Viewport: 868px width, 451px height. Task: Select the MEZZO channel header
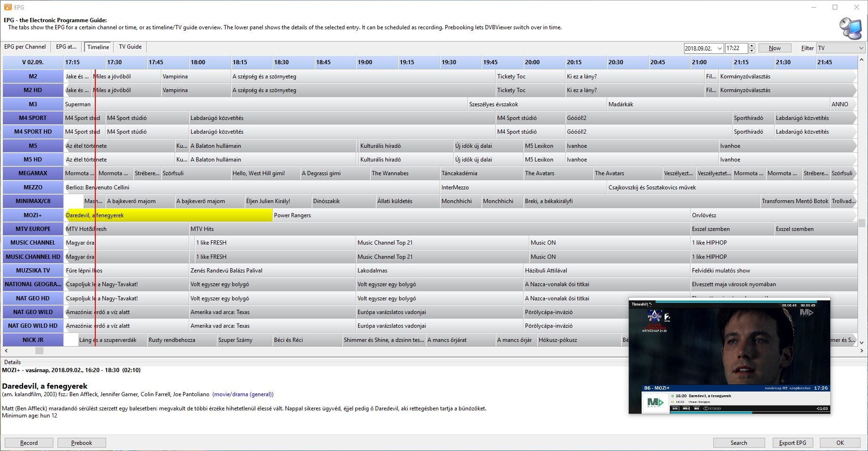coord(33,187)
